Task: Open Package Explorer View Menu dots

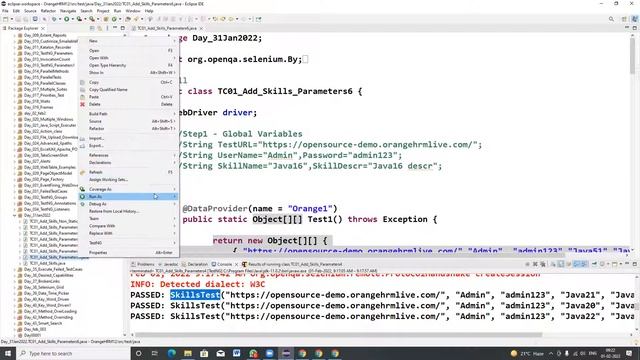Action: tap(107, 28)
